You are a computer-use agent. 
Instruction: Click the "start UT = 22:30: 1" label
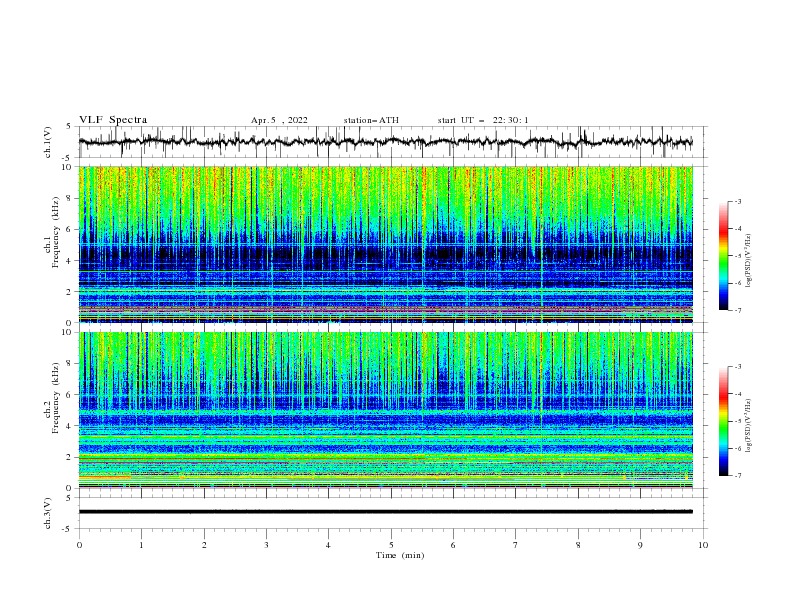[483, 120]
